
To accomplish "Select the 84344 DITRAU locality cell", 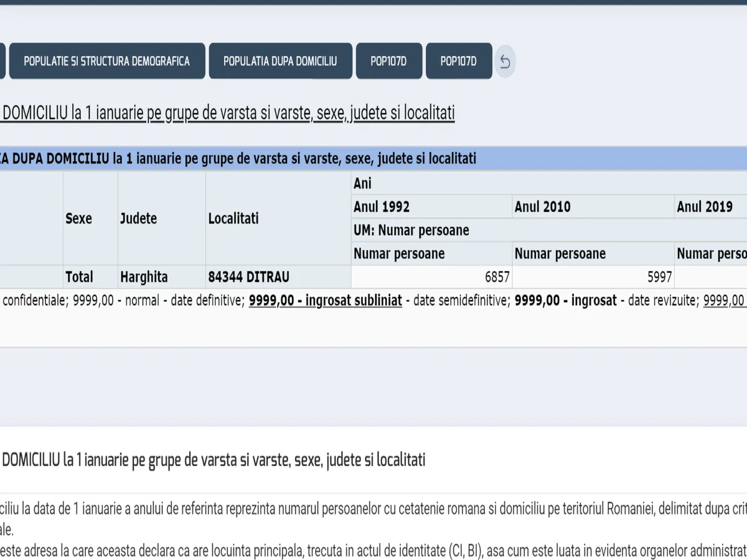I will tap(249, 277).
